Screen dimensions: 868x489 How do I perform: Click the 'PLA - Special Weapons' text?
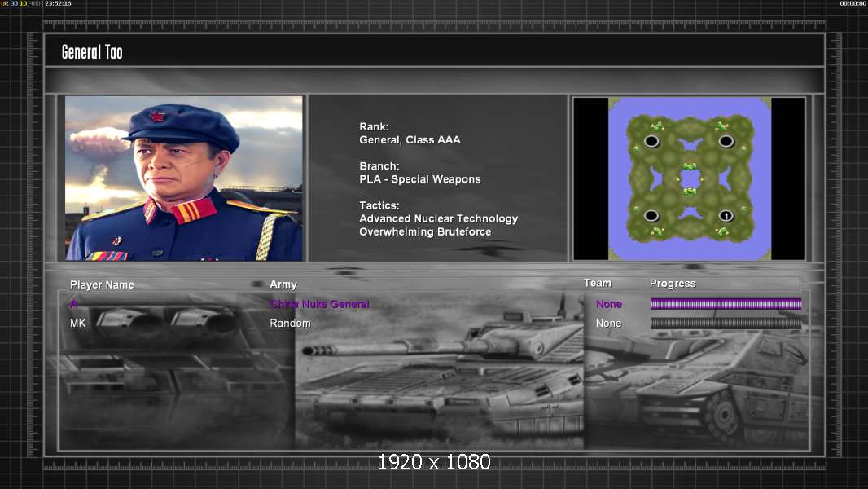point(419,179)
